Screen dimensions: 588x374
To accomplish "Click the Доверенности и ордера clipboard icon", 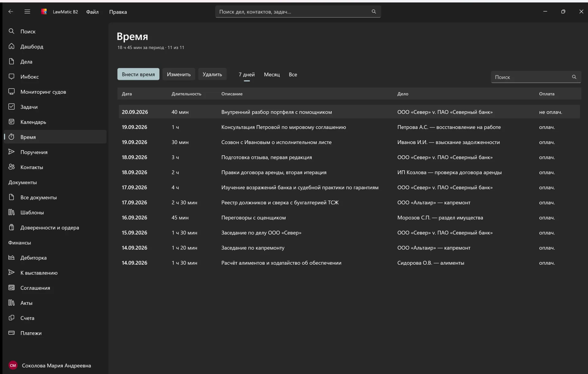I will pos(11,227).
